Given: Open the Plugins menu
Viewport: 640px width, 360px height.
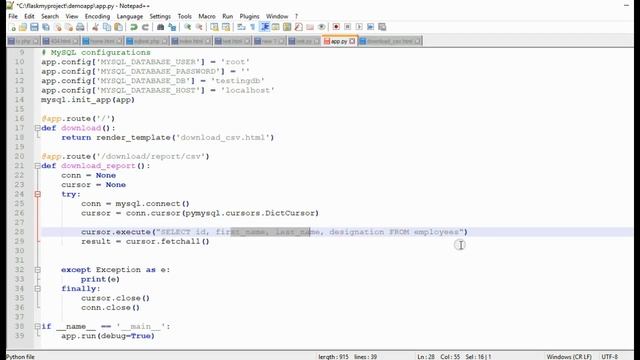Looking at the screenshot, I should [249, 16].
